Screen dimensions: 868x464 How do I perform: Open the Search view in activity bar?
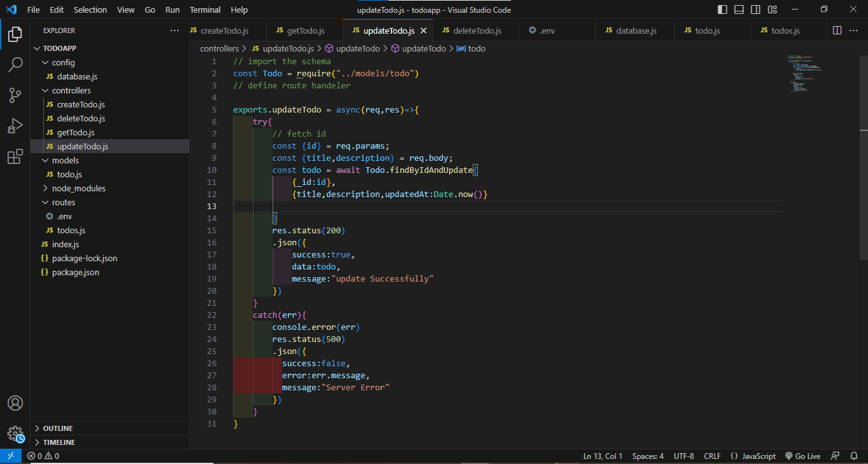click(15, 65)
